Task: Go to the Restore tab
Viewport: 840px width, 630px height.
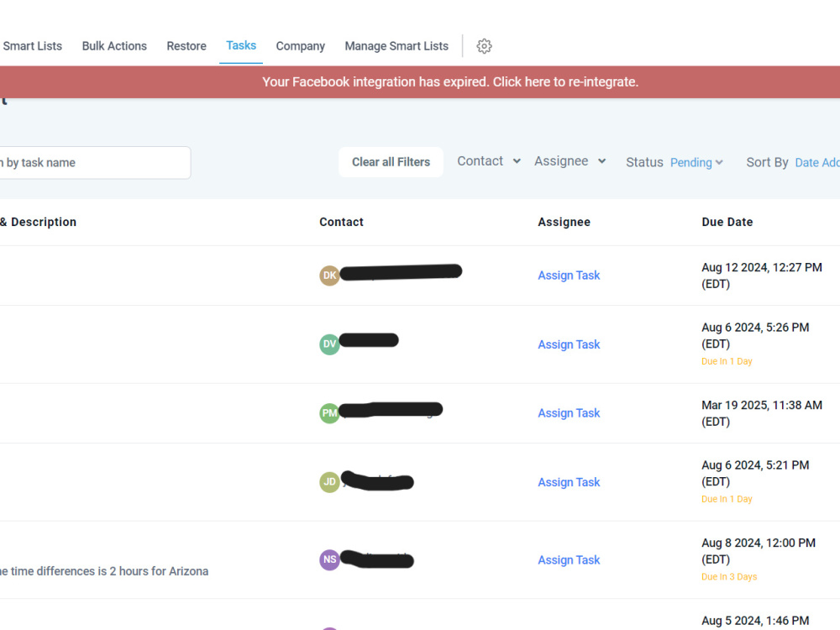Action: click(x=186, y=46)
